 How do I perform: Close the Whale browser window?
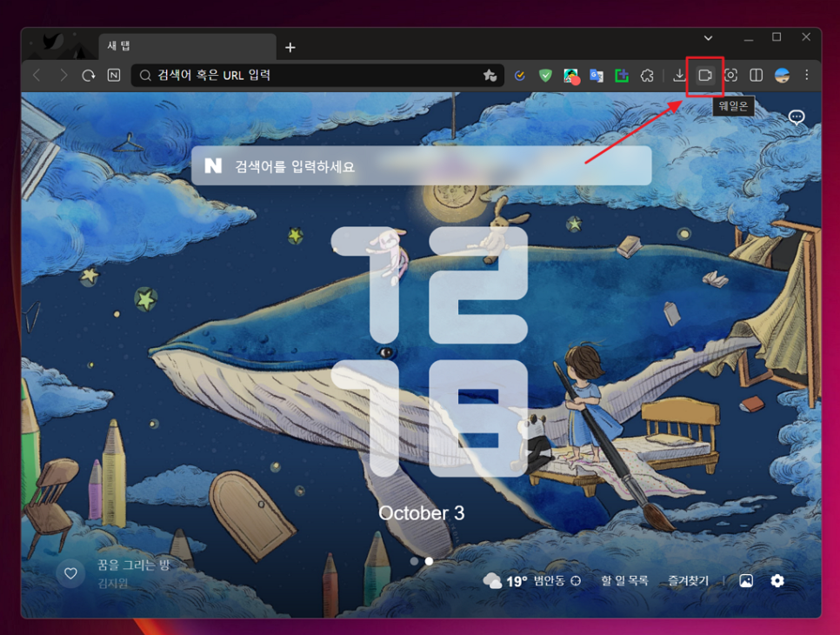tap(806, 37)
